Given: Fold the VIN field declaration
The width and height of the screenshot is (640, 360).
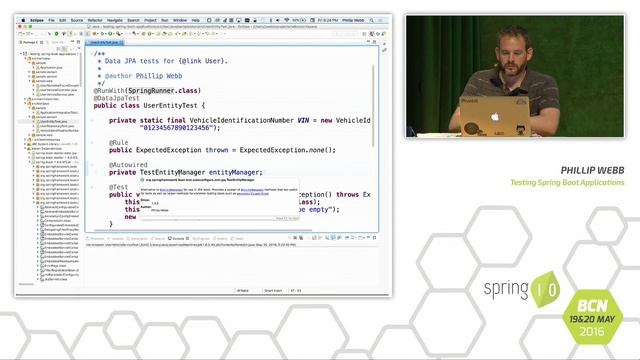Looking at the screenshot, I should [92, 120].
